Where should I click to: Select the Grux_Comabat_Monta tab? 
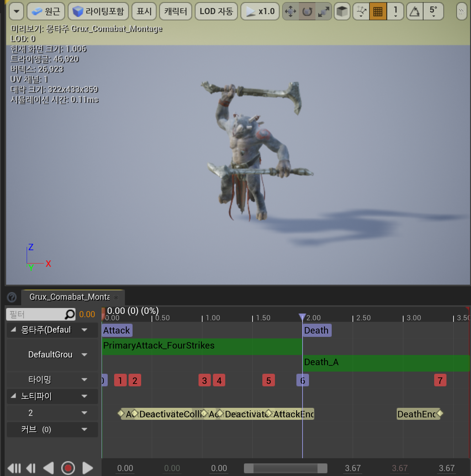(x=69, y=297)
